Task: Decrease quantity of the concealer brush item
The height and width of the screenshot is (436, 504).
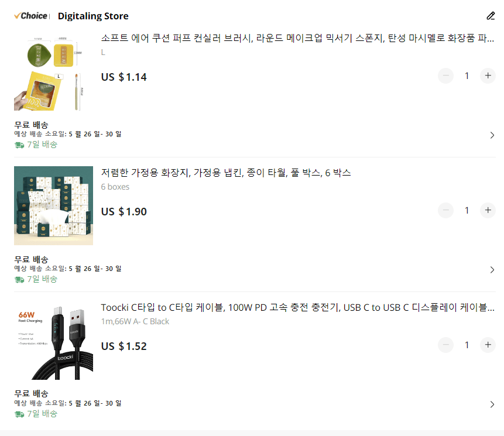Action: pos(445,75)
